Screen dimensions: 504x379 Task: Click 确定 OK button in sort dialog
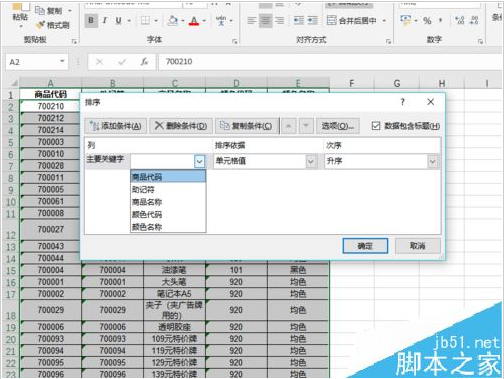point(365,246)
